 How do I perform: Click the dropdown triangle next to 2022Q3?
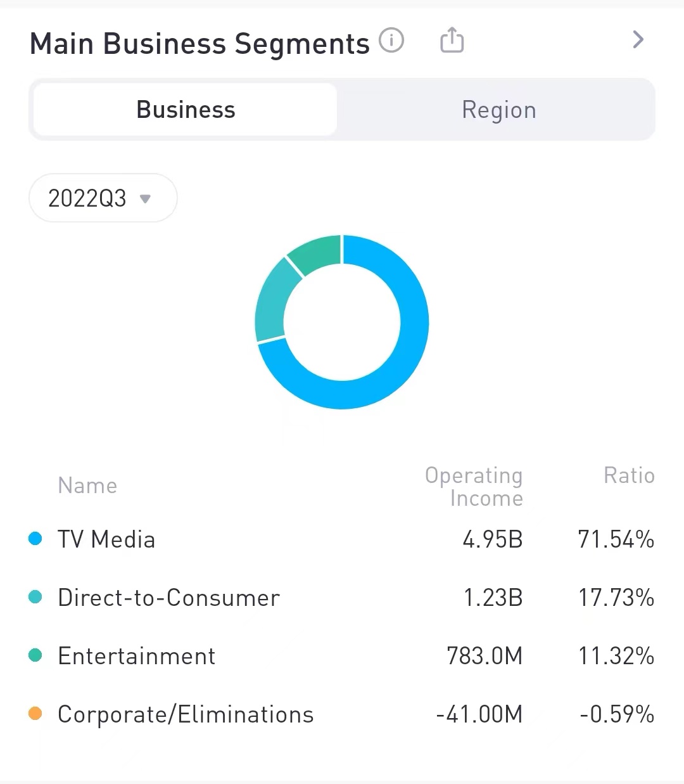[x=145, y=199]
